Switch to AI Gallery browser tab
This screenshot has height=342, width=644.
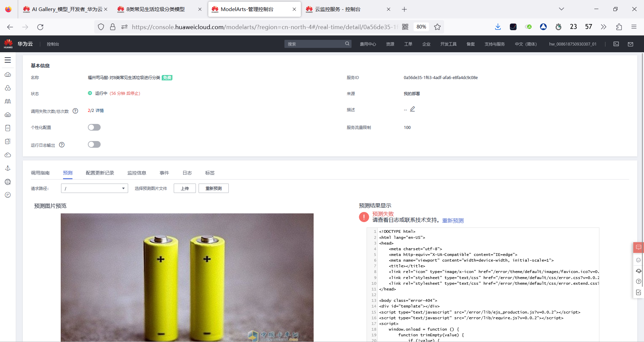click(65, 9)
